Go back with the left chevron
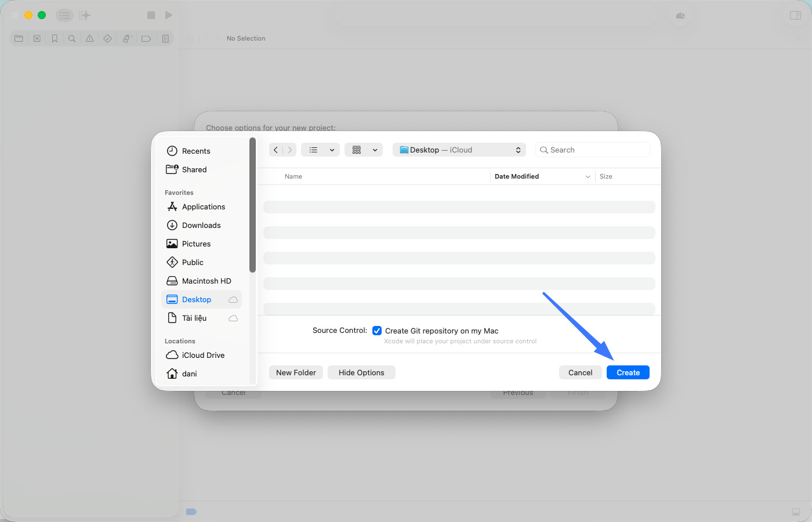 pyautogui.click(x=276, y=150)
